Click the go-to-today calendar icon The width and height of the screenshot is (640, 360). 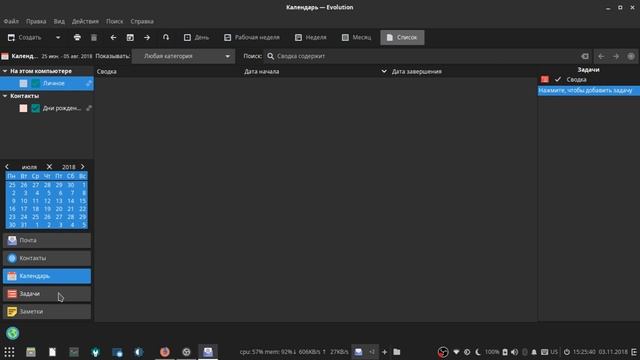pos(130,38)
